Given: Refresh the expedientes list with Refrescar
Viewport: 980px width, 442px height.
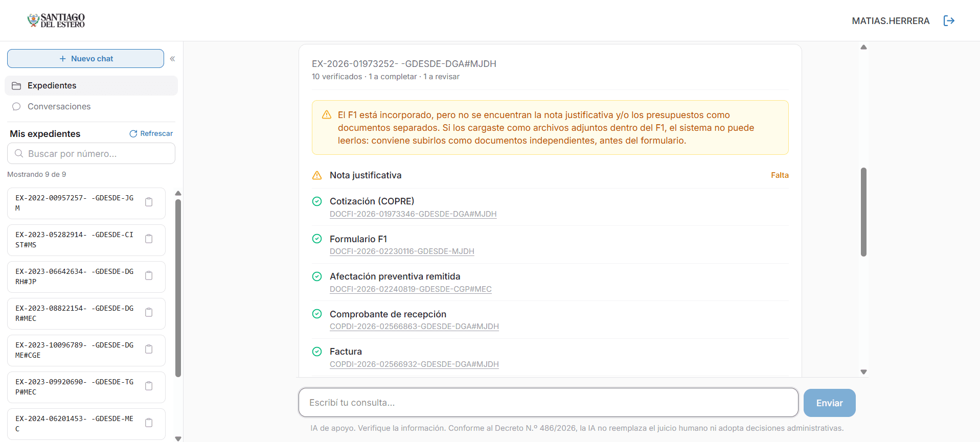Looking at the screenshot, I should pos(151,133).
